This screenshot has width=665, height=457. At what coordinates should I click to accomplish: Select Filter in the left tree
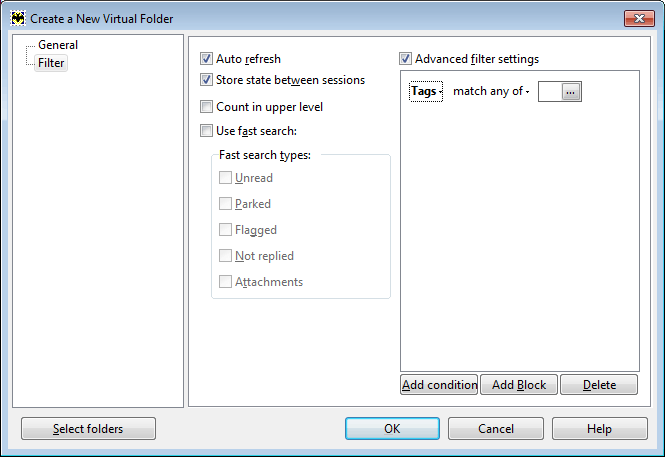[51, 63]
